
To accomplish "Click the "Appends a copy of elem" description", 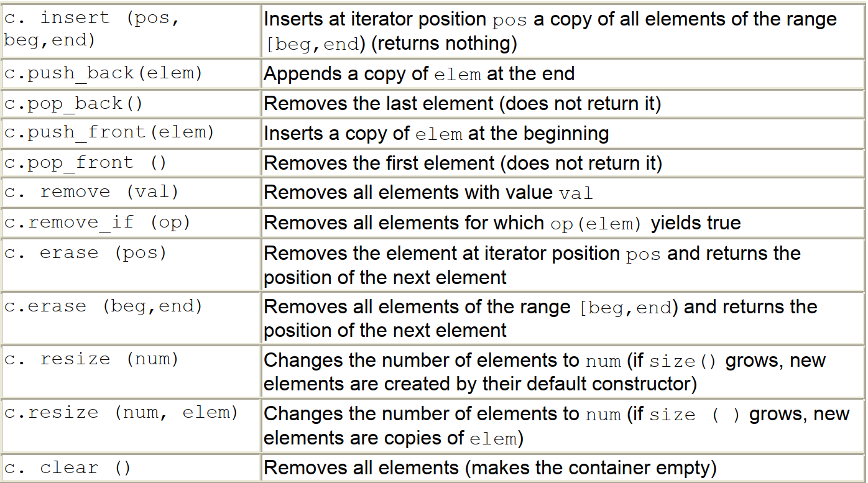I will click(x=418, y=74).
